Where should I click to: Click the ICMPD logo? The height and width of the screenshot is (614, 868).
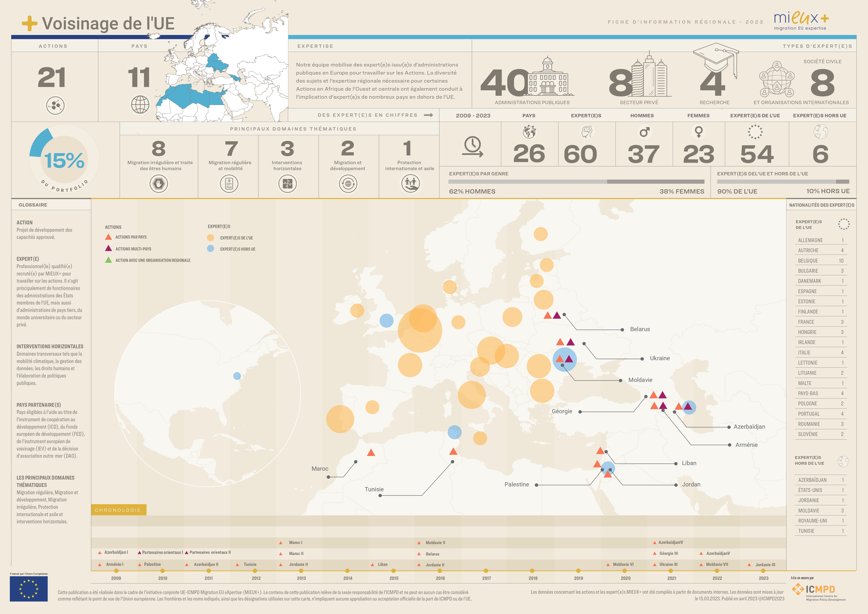(x=818, y=590)
